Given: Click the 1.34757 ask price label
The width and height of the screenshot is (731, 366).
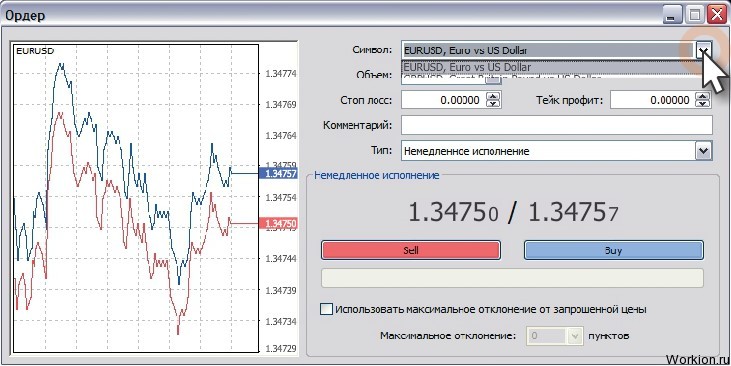Looking at the screenshot, I should pyautogui.click(x=278, y=173).
